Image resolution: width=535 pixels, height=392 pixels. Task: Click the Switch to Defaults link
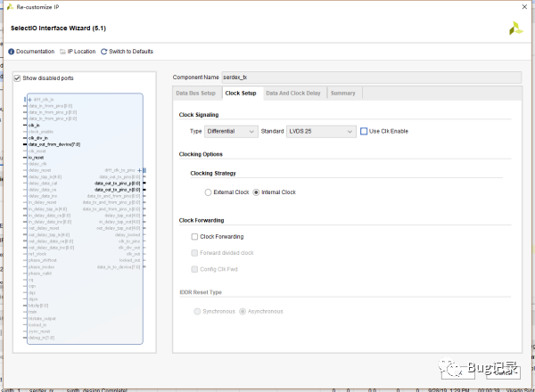131,52
